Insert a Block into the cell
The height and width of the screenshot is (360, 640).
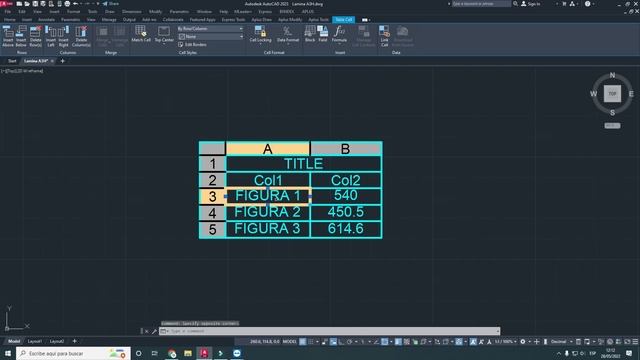click(310, 34)
